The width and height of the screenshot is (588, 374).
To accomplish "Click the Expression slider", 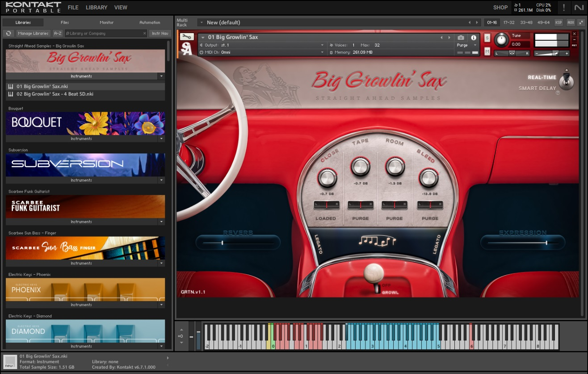I will click(523, 242).
